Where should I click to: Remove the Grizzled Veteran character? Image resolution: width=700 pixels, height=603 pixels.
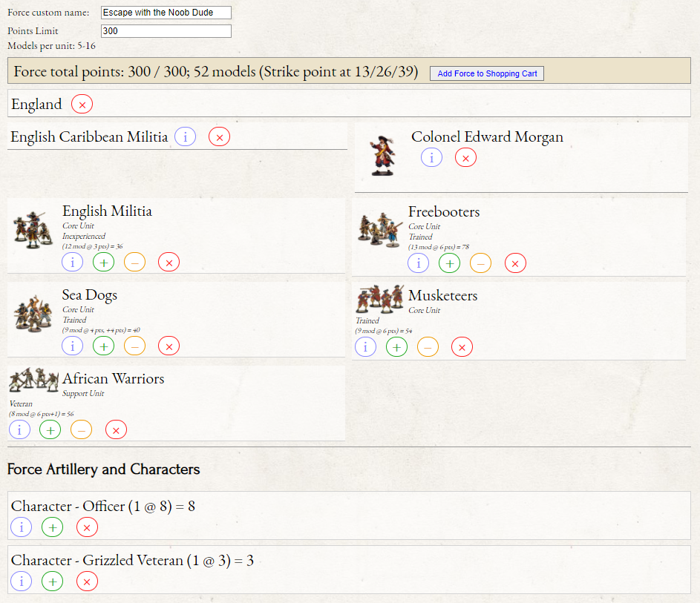click(x=87, y=581)
